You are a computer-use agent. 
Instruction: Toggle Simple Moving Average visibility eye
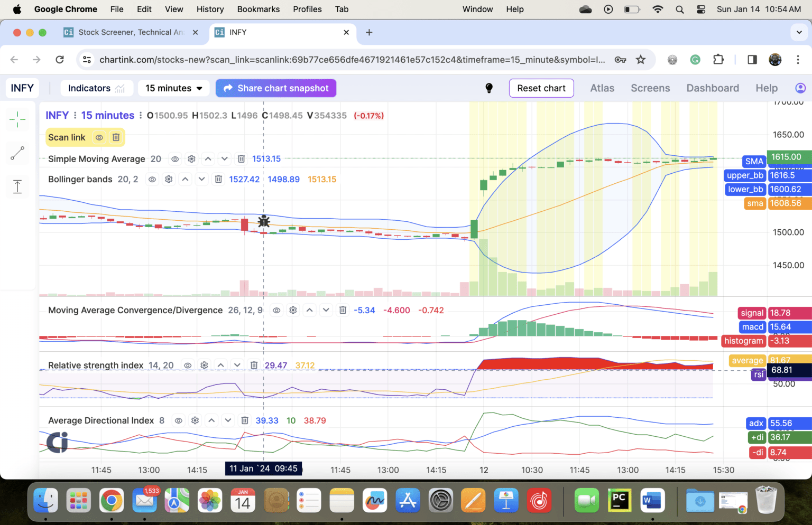(x=175, y=158)
